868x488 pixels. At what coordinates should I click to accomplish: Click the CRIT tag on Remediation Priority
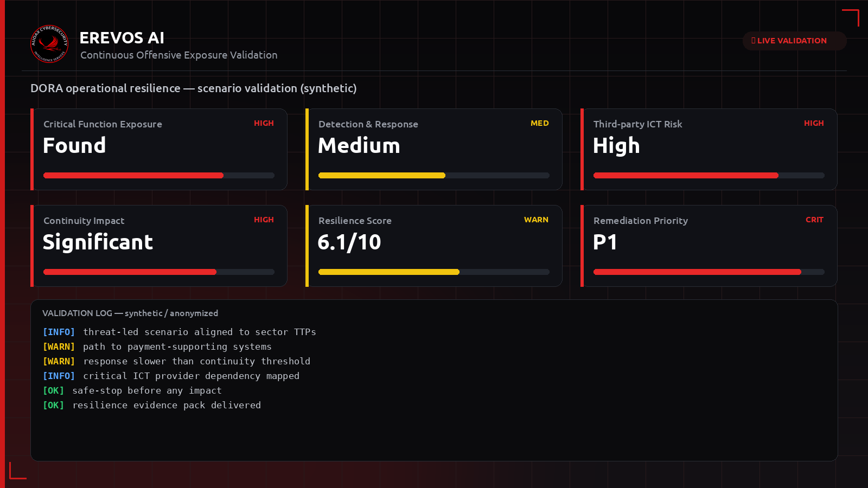pos(814,220)
